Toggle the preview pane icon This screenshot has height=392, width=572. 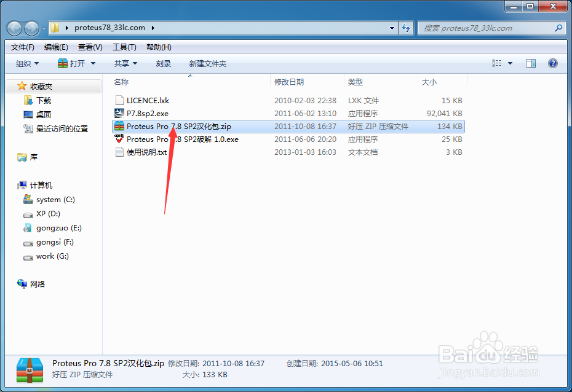[531, 63]
